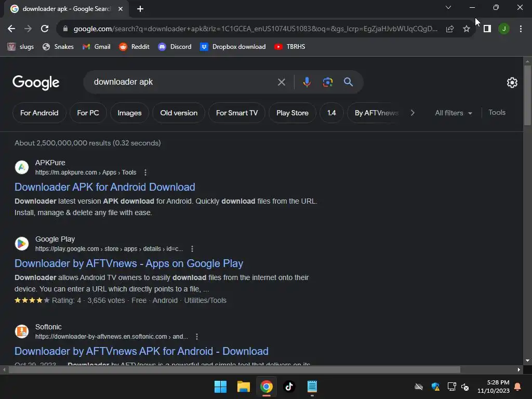532x399 pixels.
Task: Bookmark this page with star icon
Action: coord(466,29)
